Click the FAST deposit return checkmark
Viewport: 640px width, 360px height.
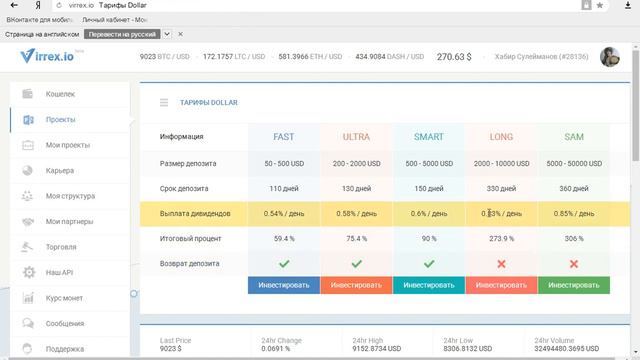[284, 264]
